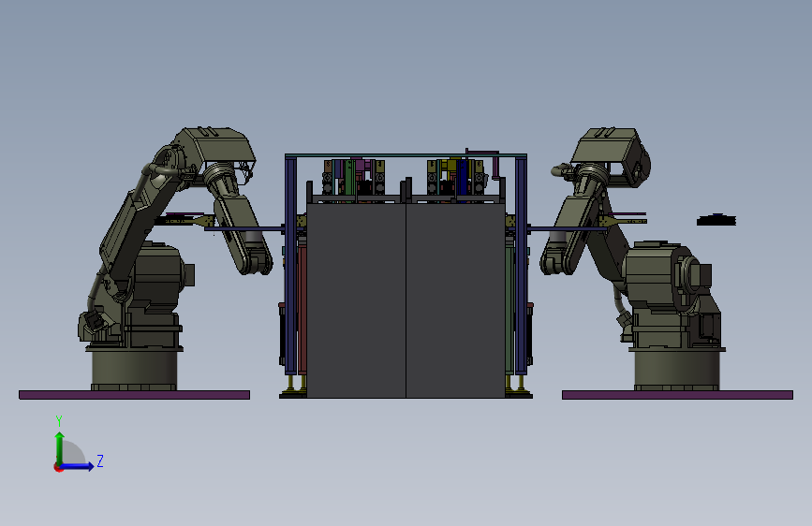Select the left robot's cylindrical base pedestal
This screenshot has width=812, height=526.
pyautogui.click(x=134, y=369)
